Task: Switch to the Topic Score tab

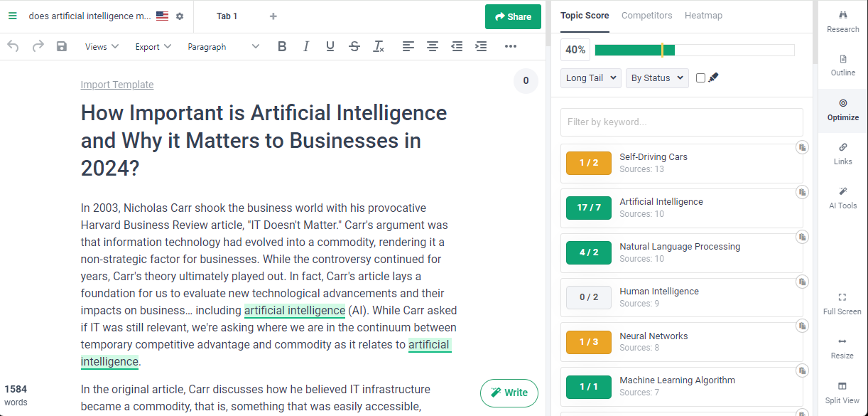Action: [585, 16]
